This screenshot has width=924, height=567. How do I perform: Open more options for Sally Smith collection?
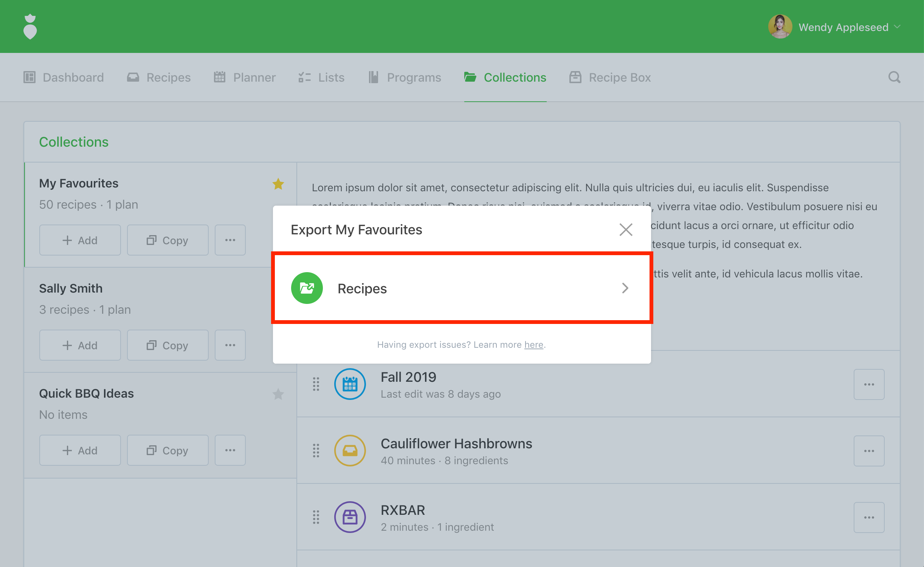230,345
